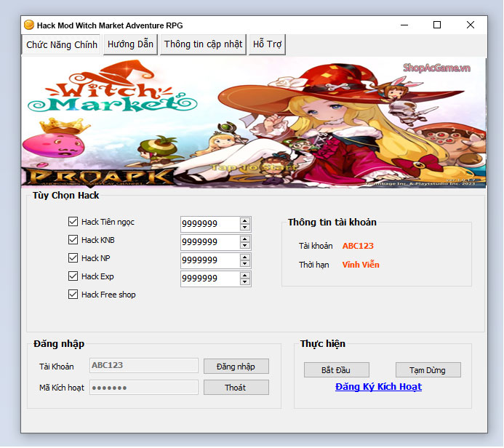
Task: Increase the Hack Tiên ngọc value with up arrow
Action: [x=245, y=221]
